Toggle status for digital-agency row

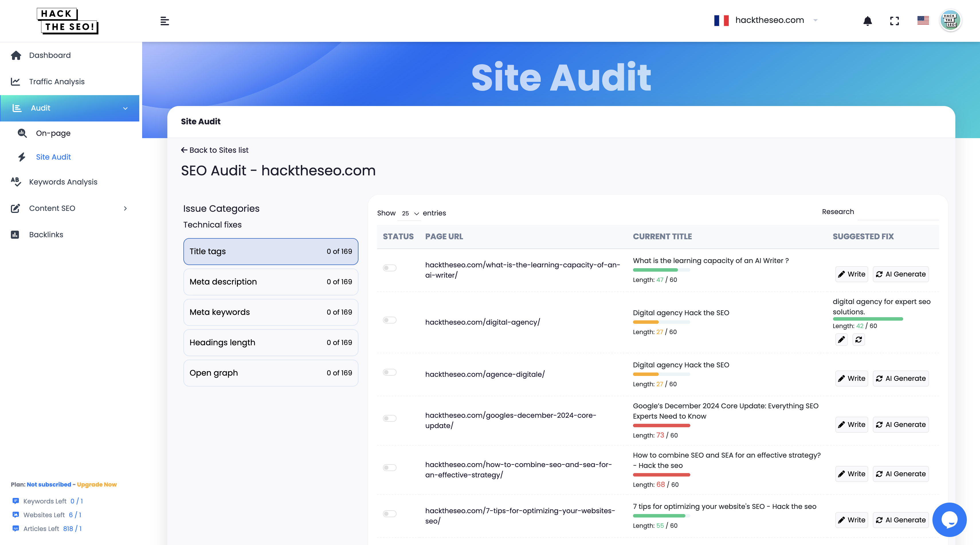point(390,320)
